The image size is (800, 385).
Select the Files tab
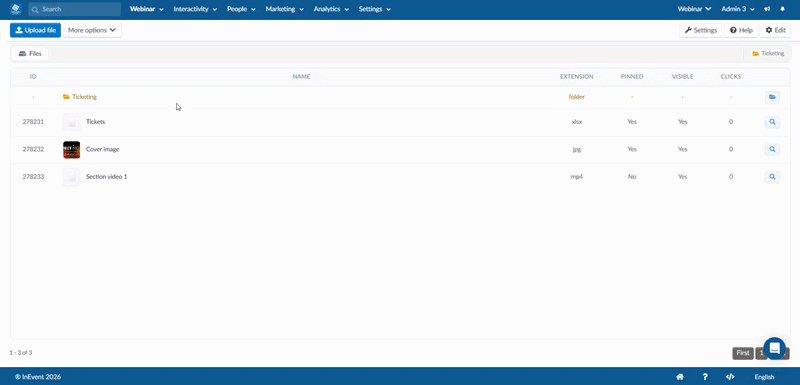coord(30,54)
